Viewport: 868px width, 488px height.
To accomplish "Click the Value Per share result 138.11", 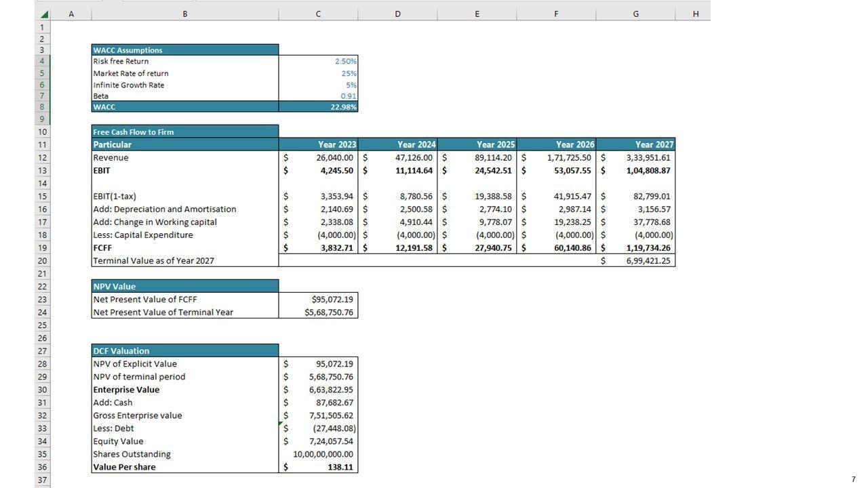I will coord(318,467).
